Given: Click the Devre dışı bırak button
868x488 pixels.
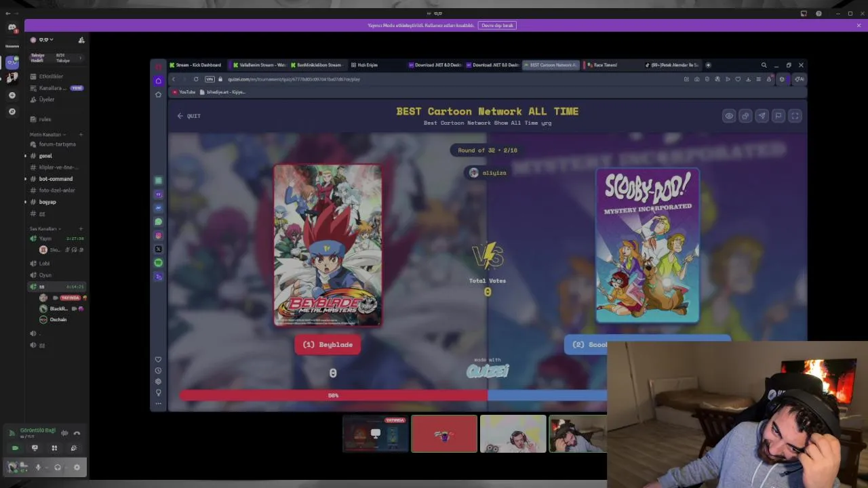Looking at the screenshot, I should (x=498, y=25).
